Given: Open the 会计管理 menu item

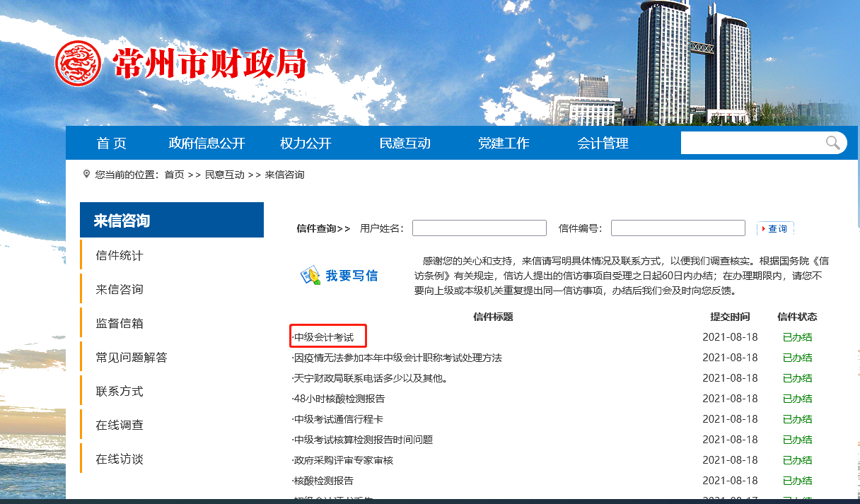Looking at the screenshot, I should (603, 143).
